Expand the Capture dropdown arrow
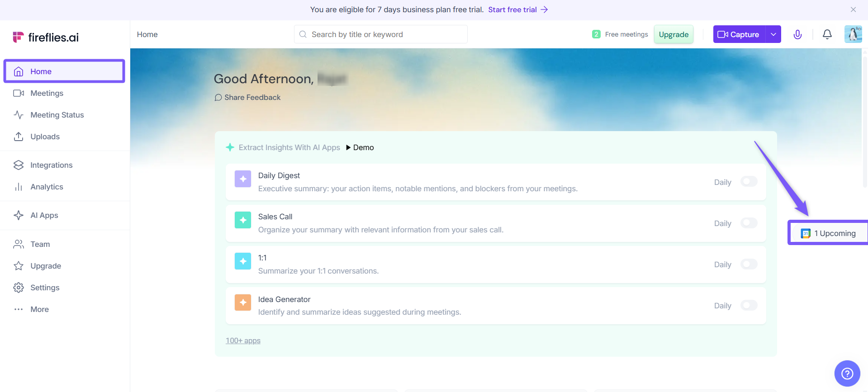Screen dimensions: 868x392 773,34
